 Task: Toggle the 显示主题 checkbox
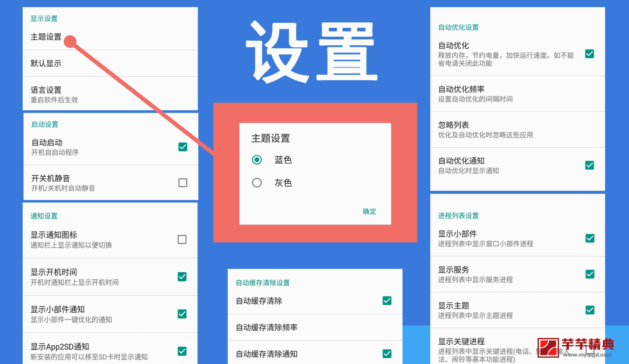click(x=590, y=310)
